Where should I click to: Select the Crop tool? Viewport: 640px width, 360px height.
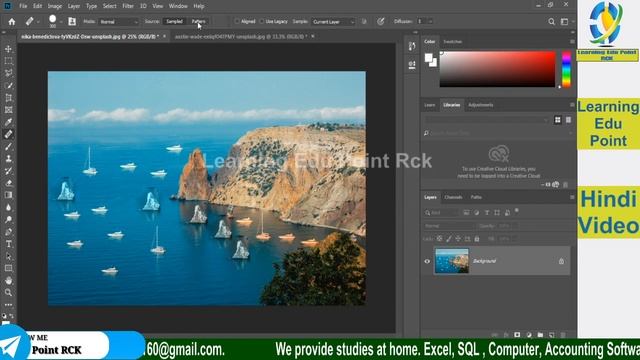8,98
